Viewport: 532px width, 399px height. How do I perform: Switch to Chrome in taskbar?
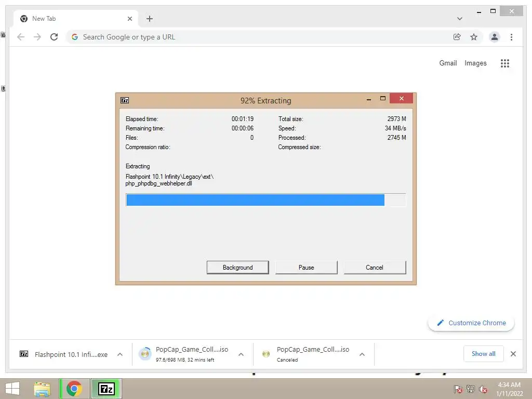coord(74,389)
